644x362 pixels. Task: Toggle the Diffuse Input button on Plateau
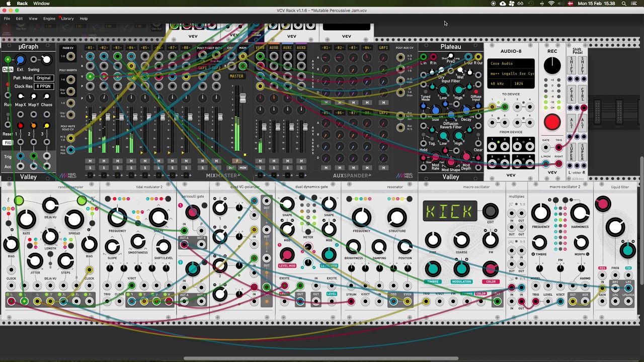tap(476, 92)
